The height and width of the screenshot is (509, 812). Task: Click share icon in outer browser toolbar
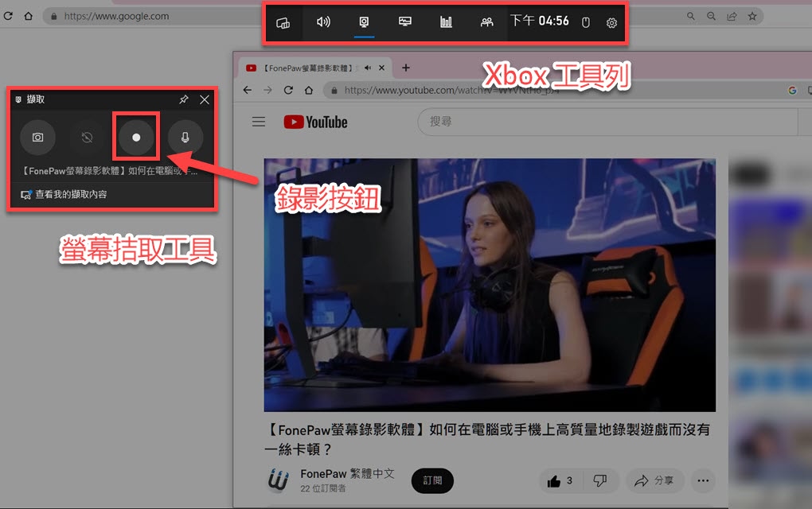click(732, 16)
